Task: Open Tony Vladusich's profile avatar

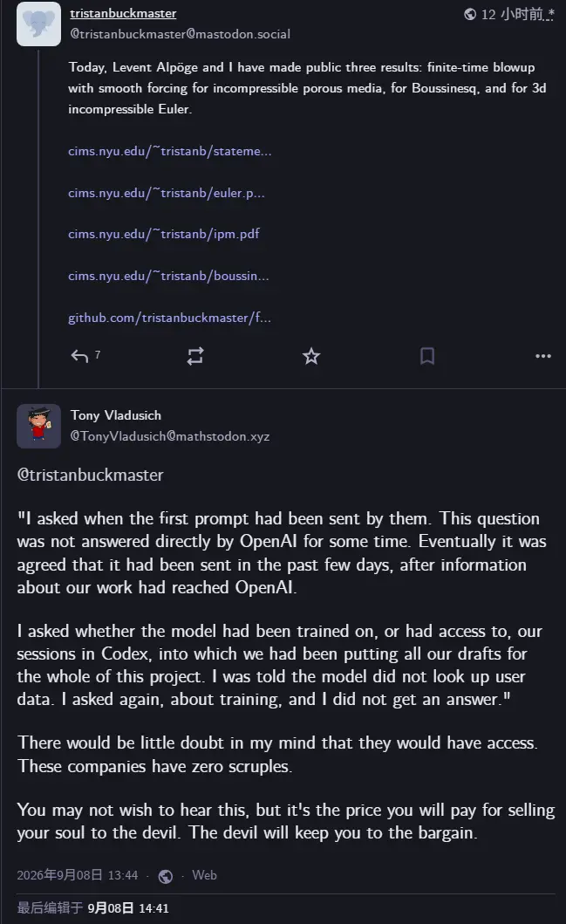Action: [39, 426]
